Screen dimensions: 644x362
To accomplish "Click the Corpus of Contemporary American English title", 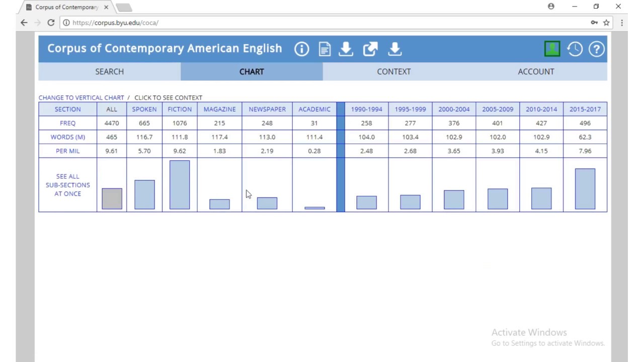I will point(165,48).
